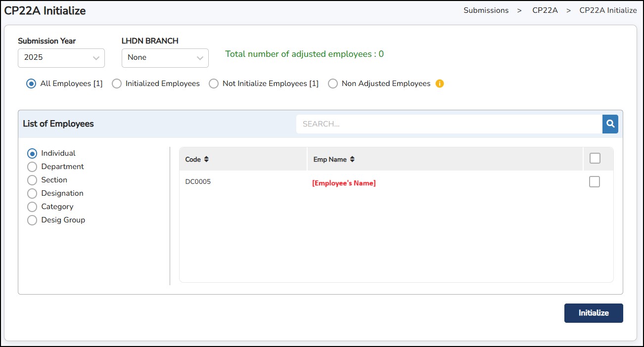Viewport: 644px width, 347px height.
Task: Group list by Designation
Action: coord(32,193)
